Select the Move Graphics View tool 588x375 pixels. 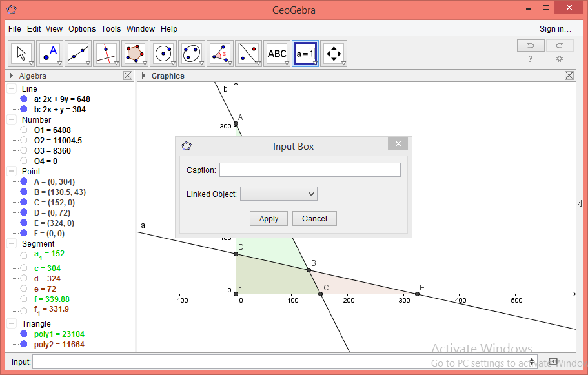point(334,54)
